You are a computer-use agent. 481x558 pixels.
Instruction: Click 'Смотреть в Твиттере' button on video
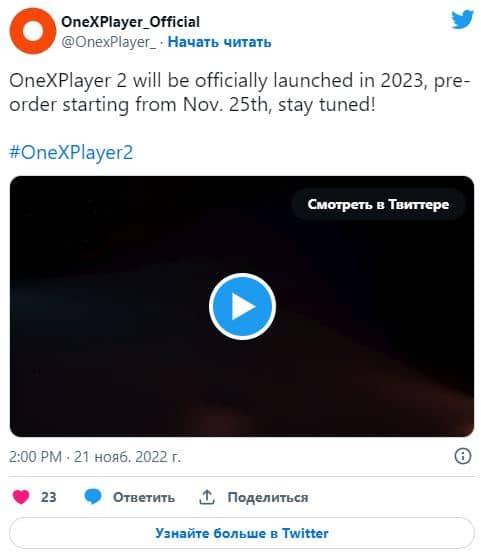click(x=379, y=204)
